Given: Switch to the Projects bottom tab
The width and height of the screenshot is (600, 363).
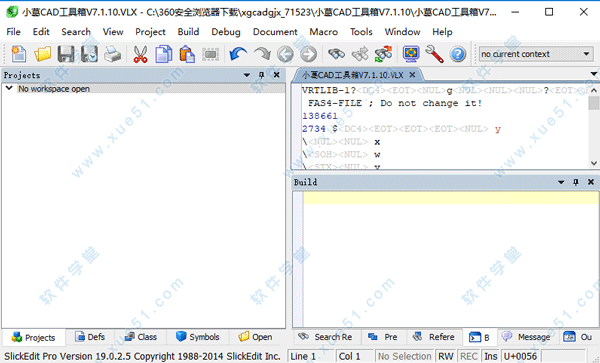Looking at the screenshot, I should coord(34,337).
